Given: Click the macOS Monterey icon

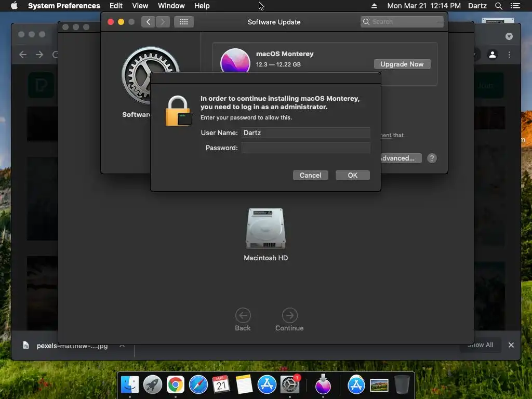Looking at the screenshot, I should point(235,60).
